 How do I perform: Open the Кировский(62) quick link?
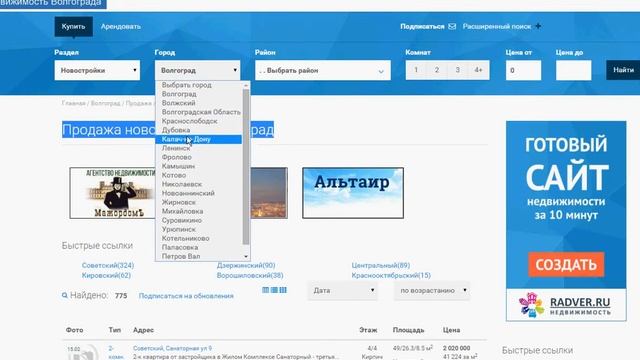click(106, 275)
